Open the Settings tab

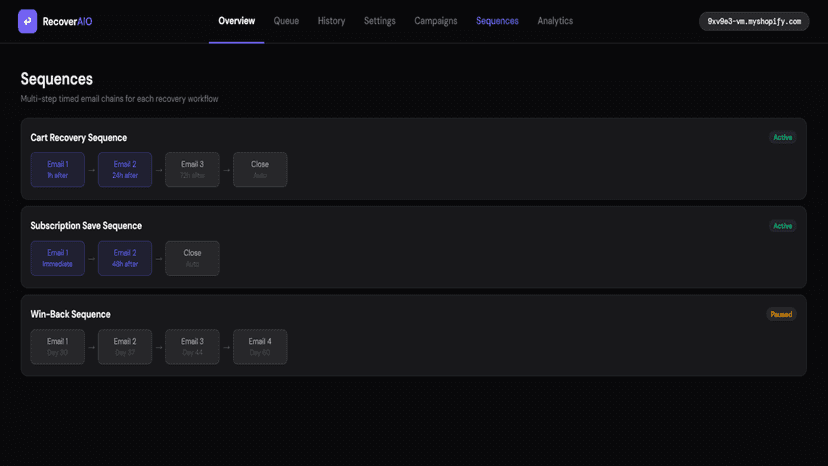[x=380, y=21]
